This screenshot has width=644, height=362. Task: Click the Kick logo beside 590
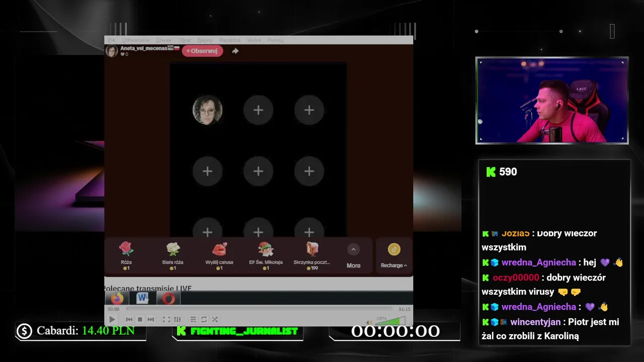pos(491,172)
